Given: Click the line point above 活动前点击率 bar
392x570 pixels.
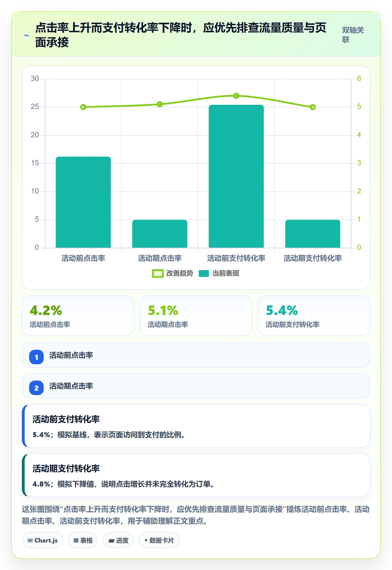Looking at the screenshot, I should [83, 107].
